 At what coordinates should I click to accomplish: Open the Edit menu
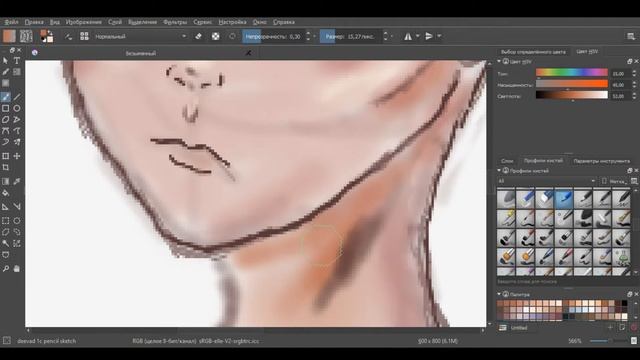pos(34,22)
